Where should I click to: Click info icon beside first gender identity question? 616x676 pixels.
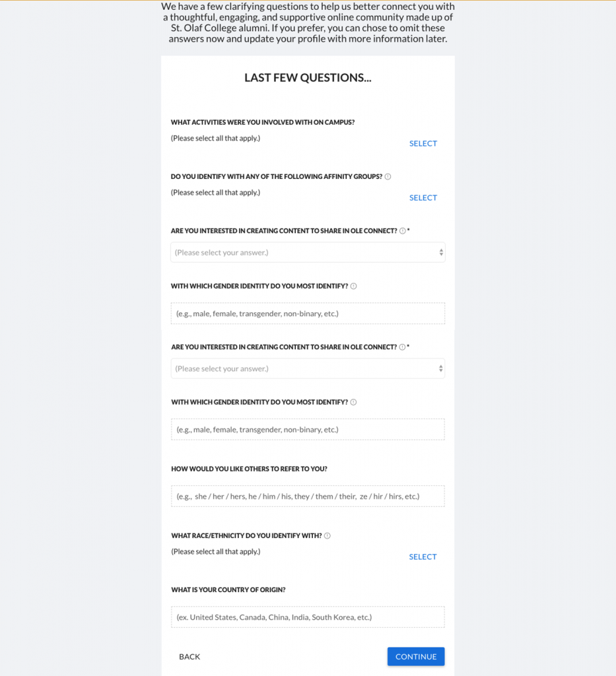(353, 287)
